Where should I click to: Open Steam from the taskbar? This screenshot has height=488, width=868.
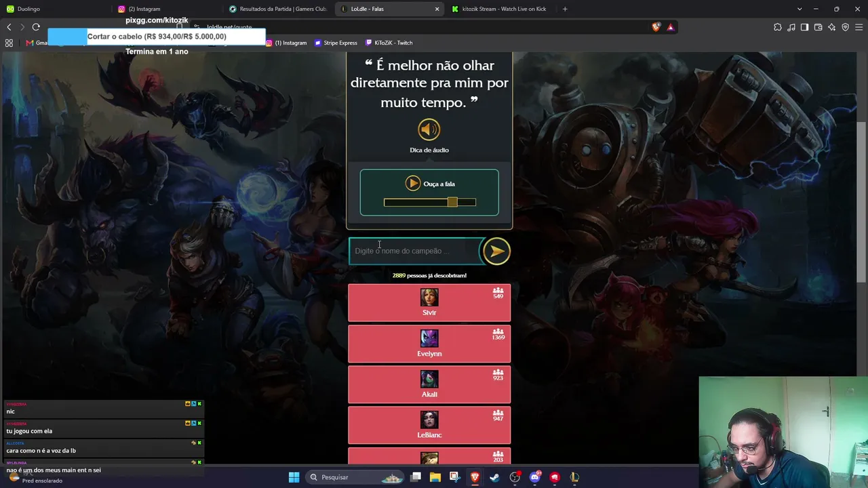[x=494, y=477]
